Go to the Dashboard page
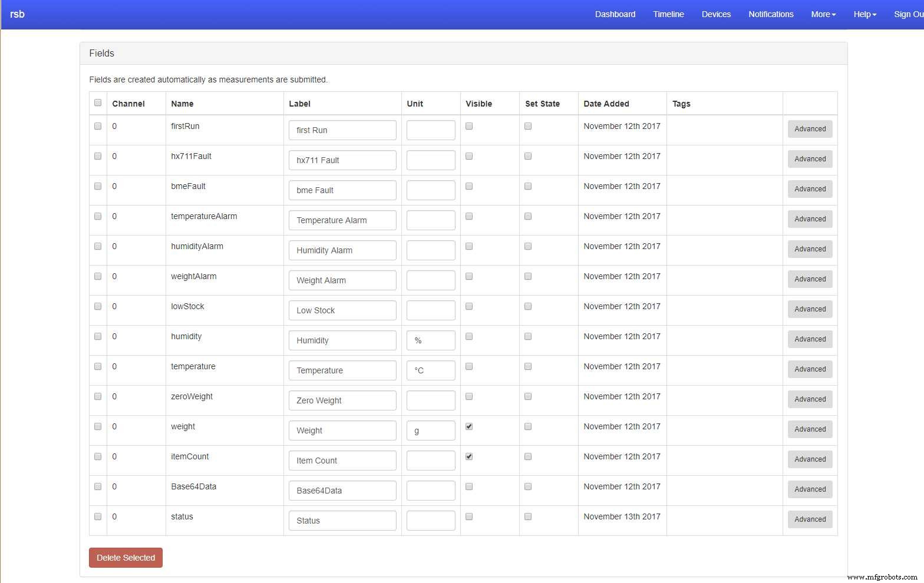This screenshot has width=924, height=583. [615, 14]
